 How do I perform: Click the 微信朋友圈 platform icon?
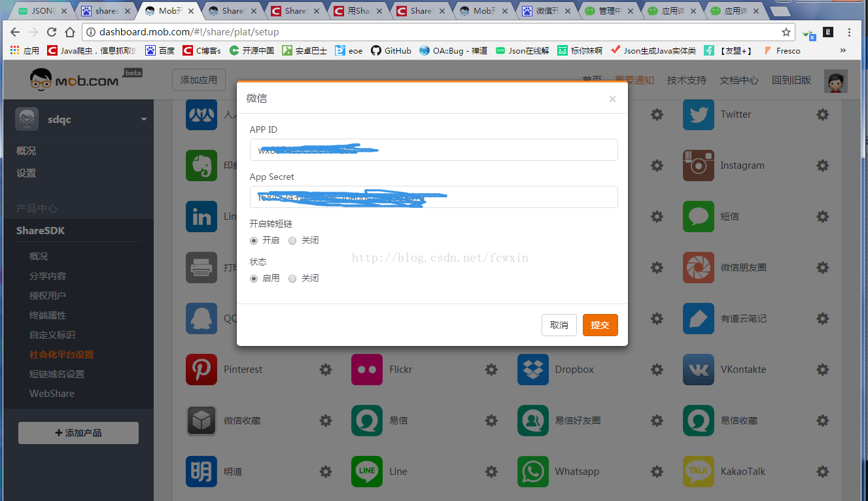point(699,268)
